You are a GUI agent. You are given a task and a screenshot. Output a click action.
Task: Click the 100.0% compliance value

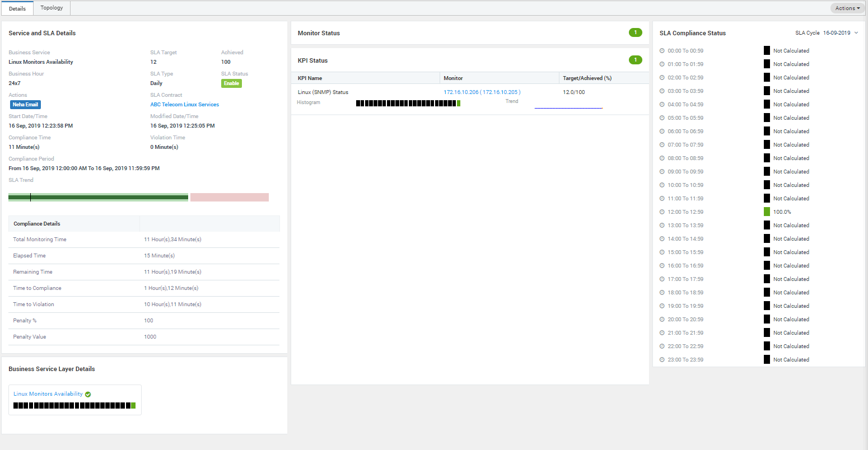point(782,212)
